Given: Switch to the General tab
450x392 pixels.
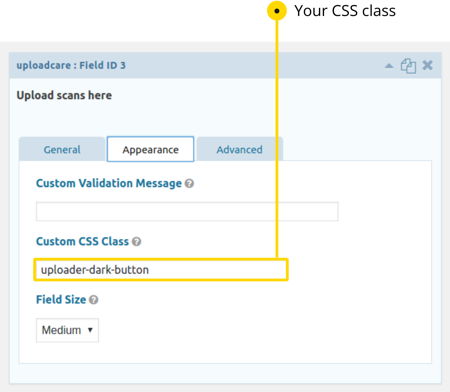Looking at the screenshot, I should pyautogui.click(x=62, y=149).
